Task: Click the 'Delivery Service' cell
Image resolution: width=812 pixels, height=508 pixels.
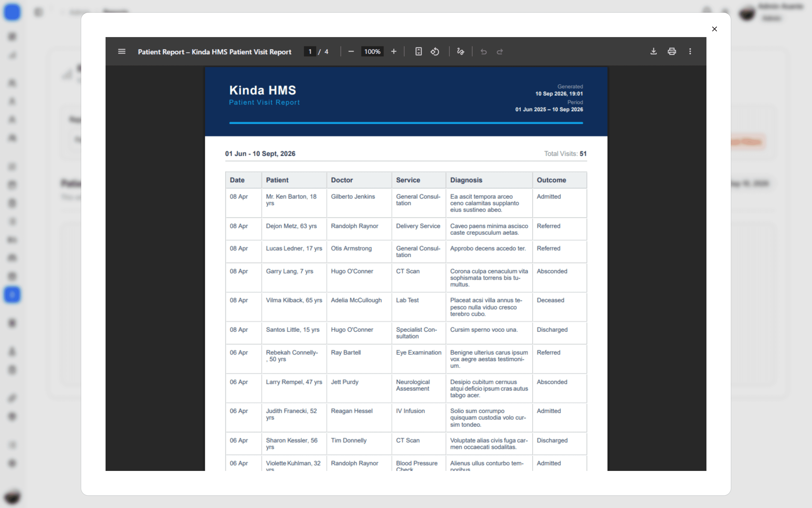Action: click(419, 229)
